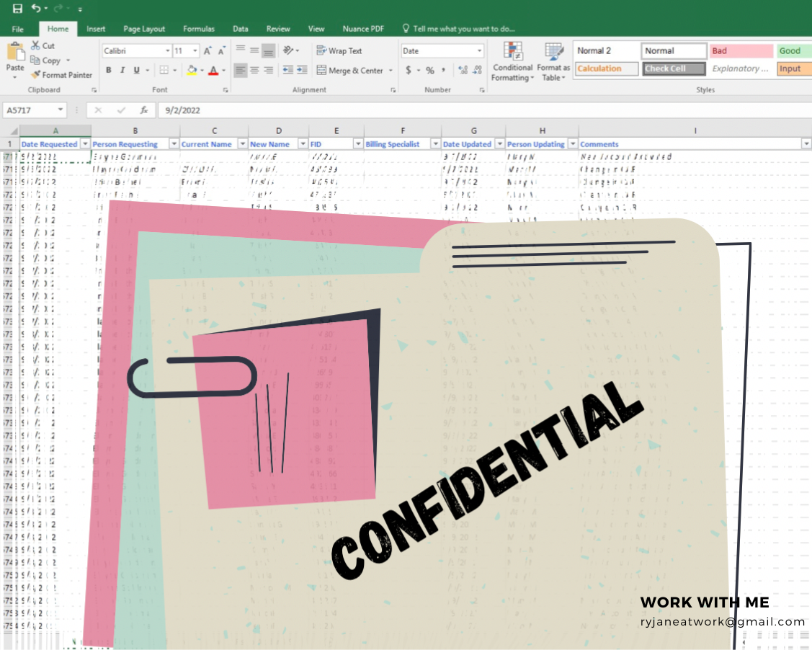Open Billing Specialist filter dropdown

(x=435, y=144)
